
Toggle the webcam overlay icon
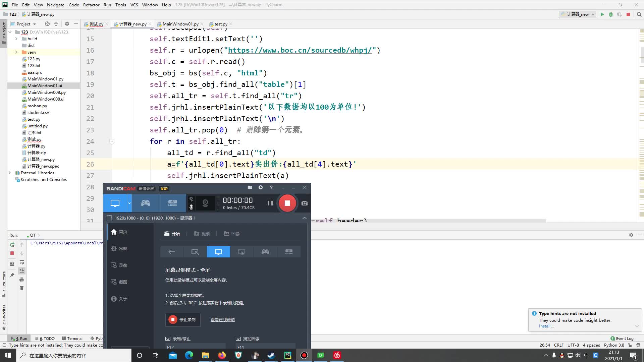[205, 203]
